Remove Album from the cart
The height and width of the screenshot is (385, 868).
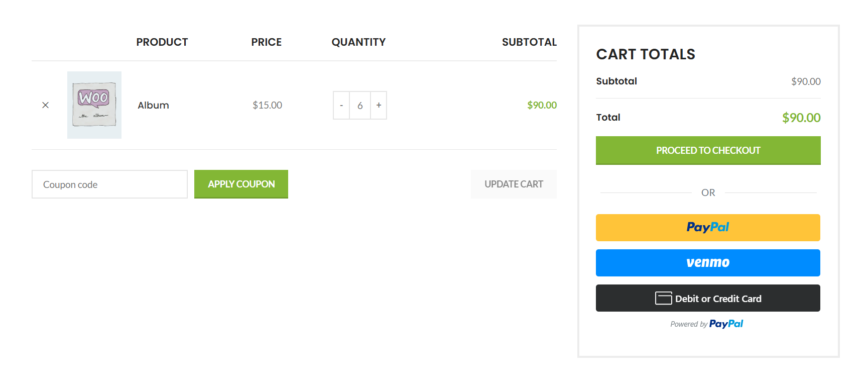pos(46,105)
